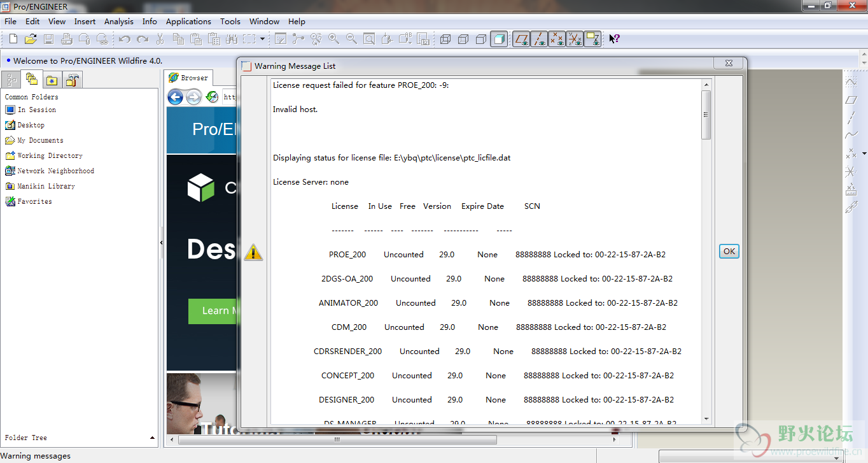Screen dimensions: 868x463
Task: Collapse the navigator panel sash handle
Action: click(161, 243)
